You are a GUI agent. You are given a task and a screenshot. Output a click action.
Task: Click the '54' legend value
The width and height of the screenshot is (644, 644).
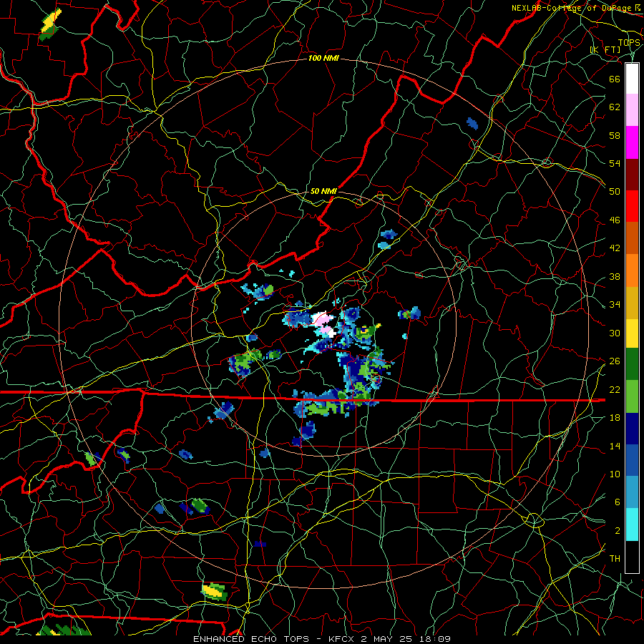615,163
